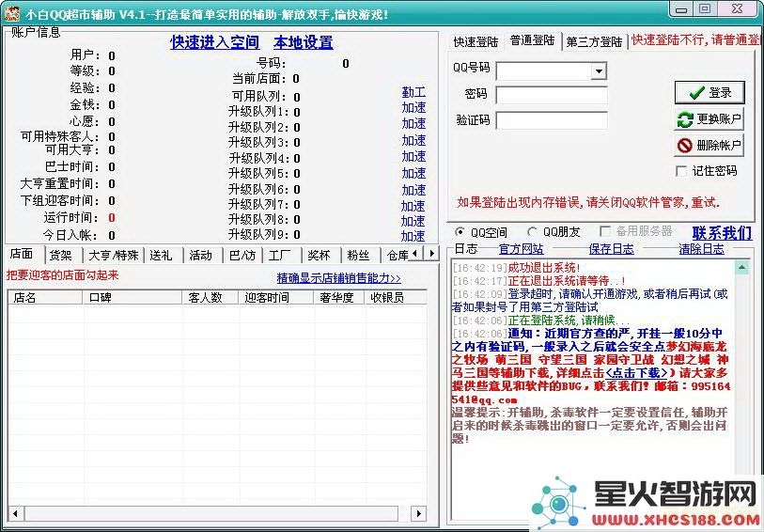Viewport: 764px width, 532px height.
Task: Click 加速 next to 升级队列9
Action: coord(413,236)
